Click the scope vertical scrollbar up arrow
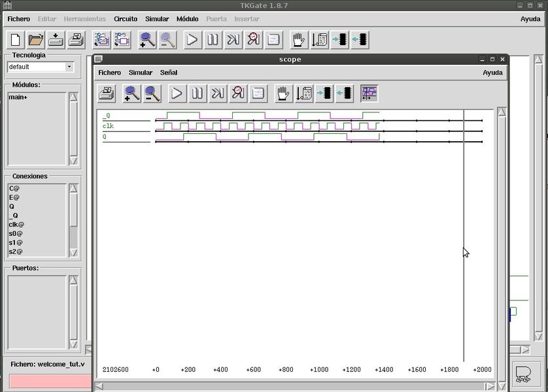The image size is (548, 392). (502, 112)
